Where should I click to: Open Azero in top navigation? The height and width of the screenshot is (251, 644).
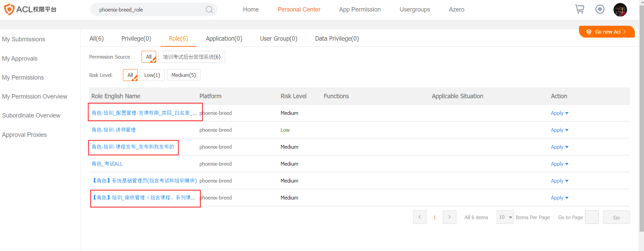457,9
